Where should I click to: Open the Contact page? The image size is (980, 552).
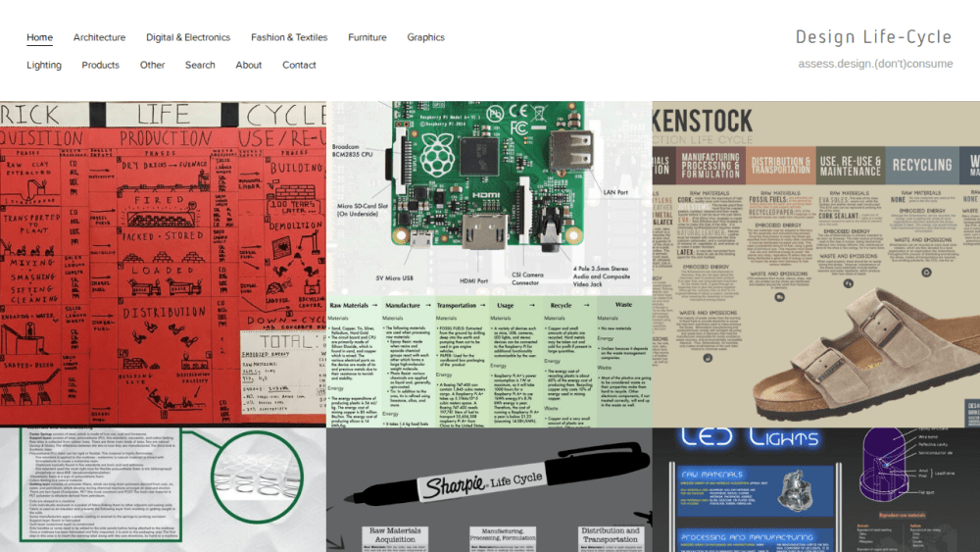pyautogui.click(x=299, y=65)
